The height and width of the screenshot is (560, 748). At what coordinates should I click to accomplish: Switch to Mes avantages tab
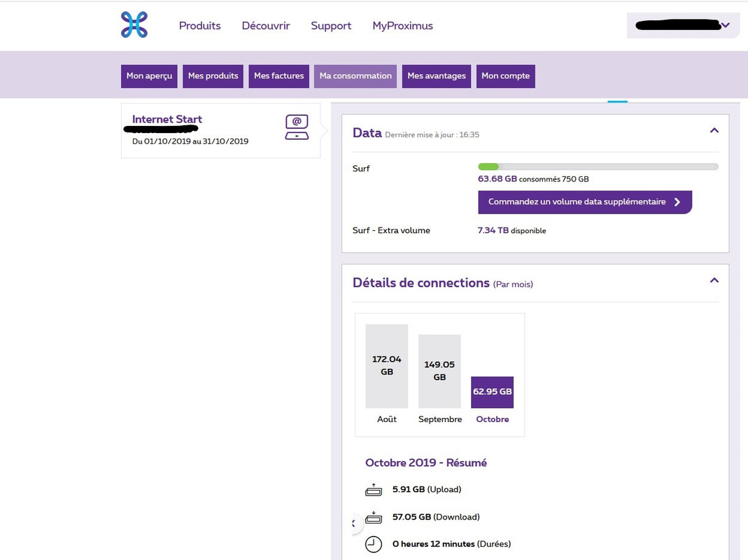pyautogui.click(x=437, y=76)
